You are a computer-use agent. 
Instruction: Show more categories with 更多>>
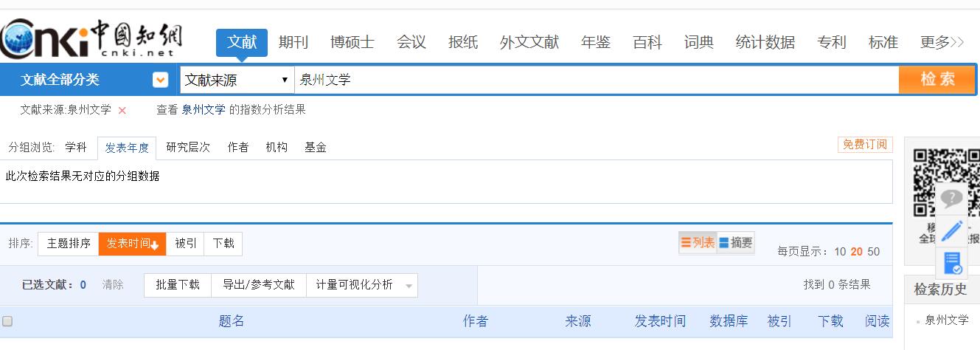pyautogui.click(x=942, y=43)
